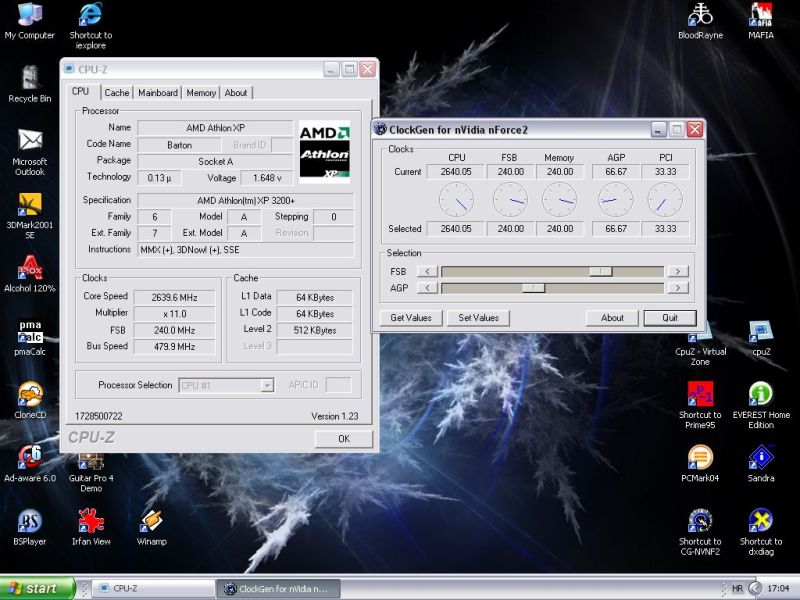This screenshot has height=600, width=800.
Task: Launch 3DMark2001 SE from the desktop
Action: click(x=30, y=205)
